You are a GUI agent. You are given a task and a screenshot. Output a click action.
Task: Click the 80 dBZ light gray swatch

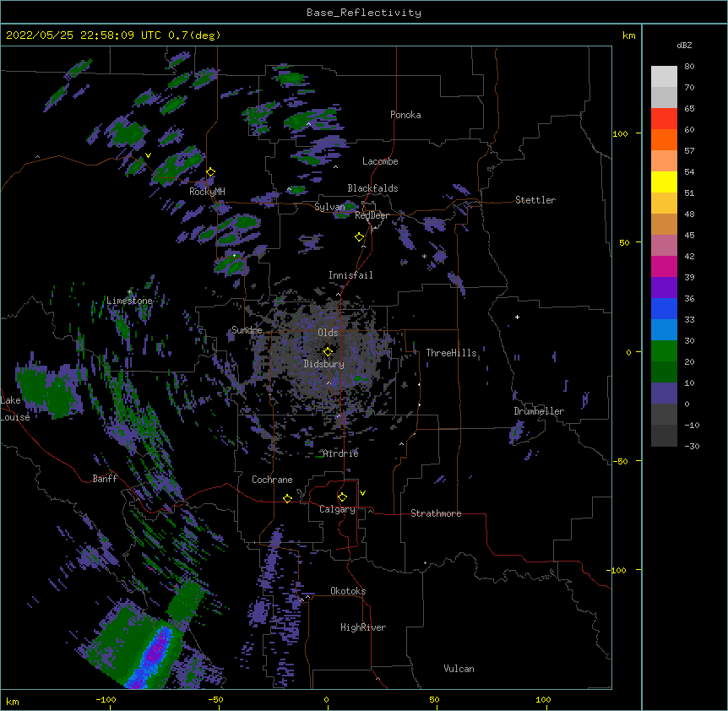pyautogui.click(x=664, y=76)
